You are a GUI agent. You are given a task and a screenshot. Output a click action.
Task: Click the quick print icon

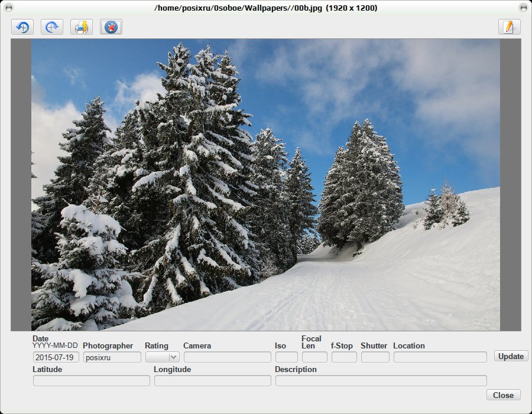pyautogui.click(x=82, y=27)
